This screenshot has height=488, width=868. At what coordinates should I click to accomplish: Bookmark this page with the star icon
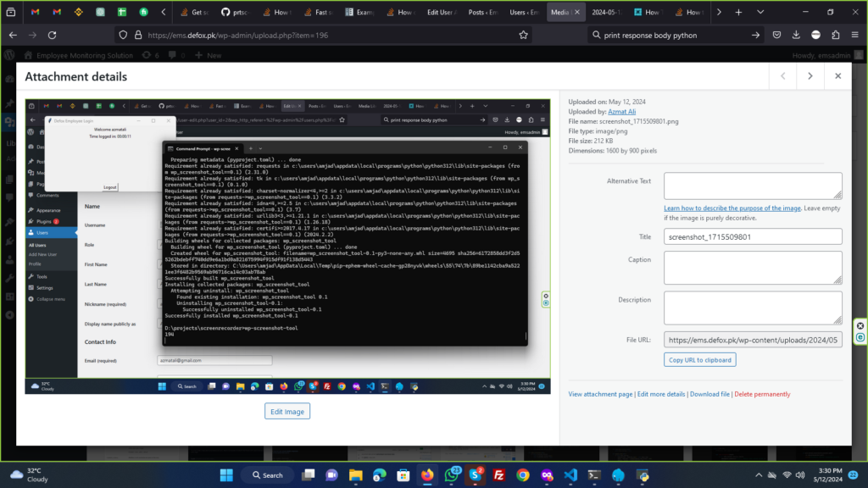[523, 35]
